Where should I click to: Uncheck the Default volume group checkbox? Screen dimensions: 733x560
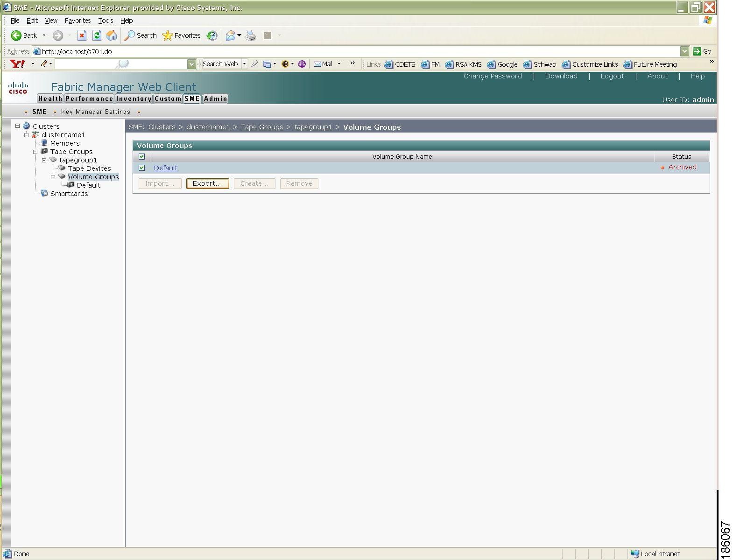[x=142, y=168]
